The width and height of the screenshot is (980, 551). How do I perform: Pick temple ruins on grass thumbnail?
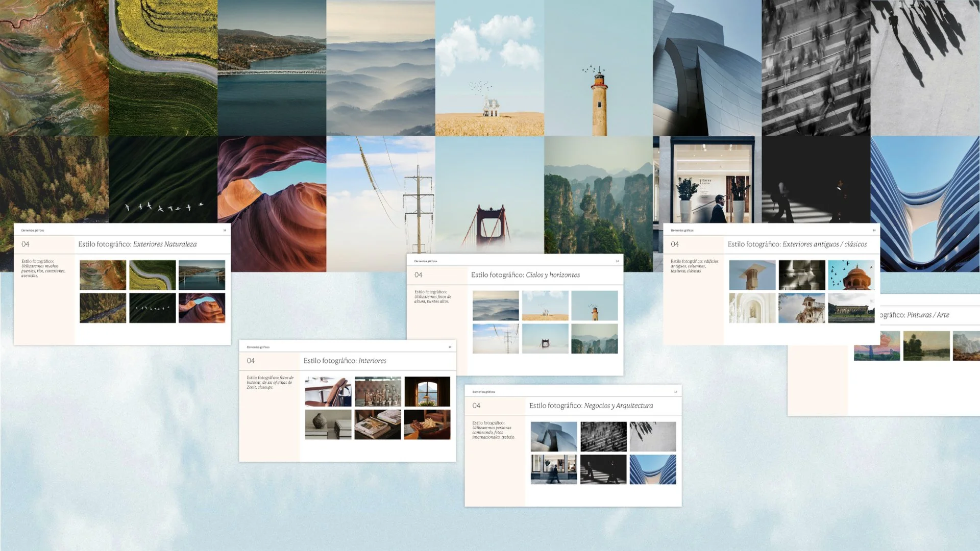click(x=851, y=308)
